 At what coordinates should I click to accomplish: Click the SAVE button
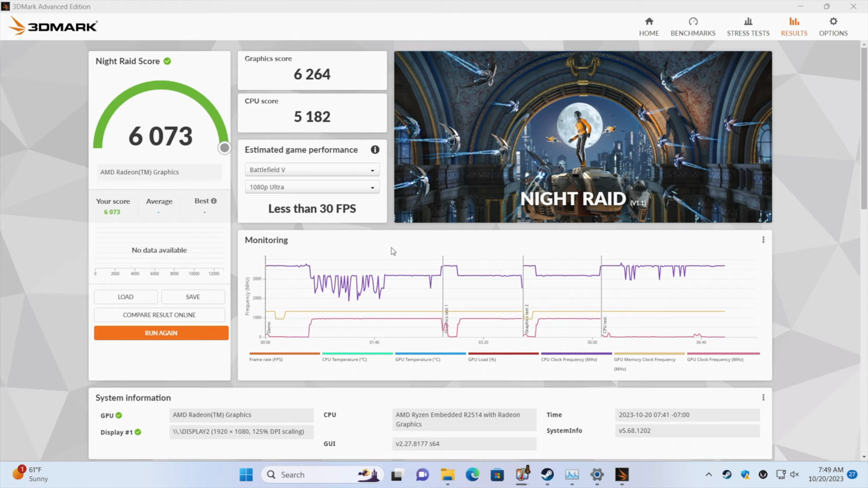tap(193, 297)
